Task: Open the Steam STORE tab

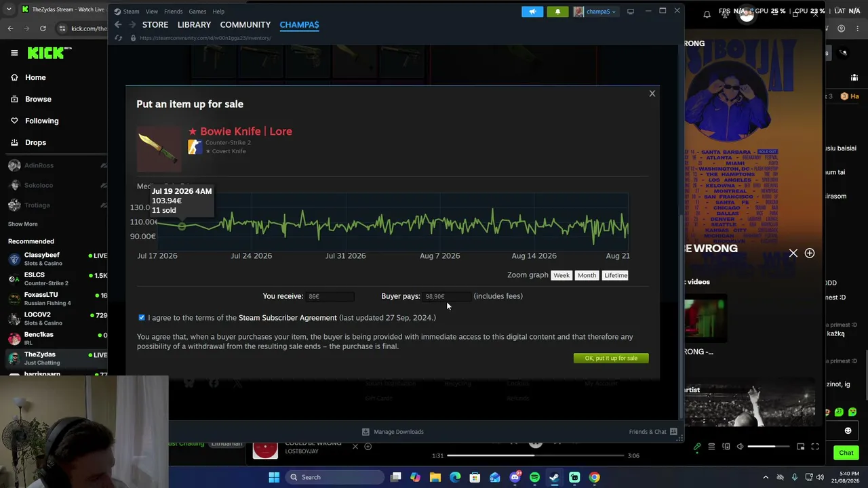Action: [155, 24]
